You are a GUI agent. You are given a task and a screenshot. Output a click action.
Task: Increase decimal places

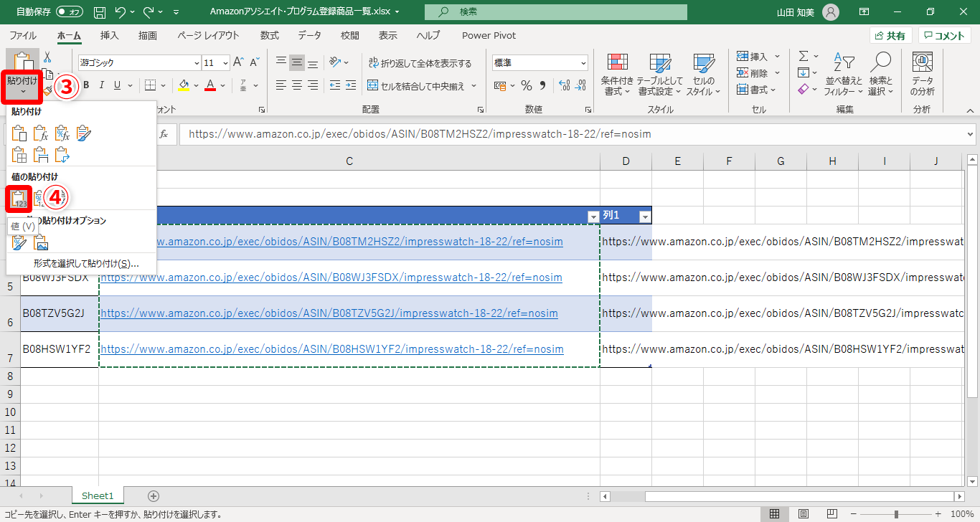pos(564,86)
